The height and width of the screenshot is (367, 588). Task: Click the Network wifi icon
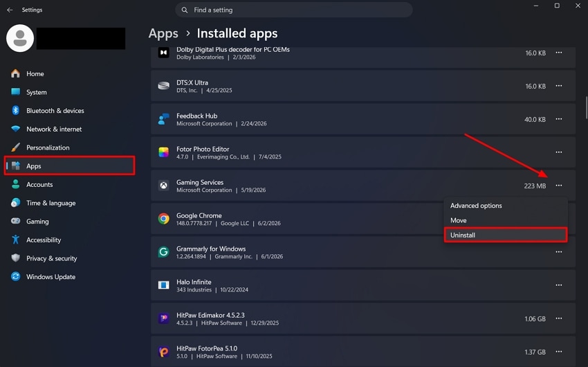(15, 129)
